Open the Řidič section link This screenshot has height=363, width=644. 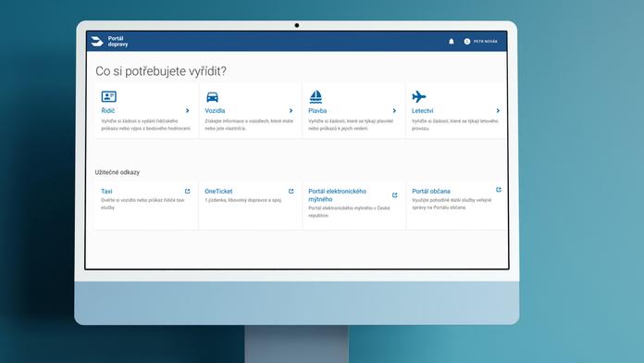click(108, 110)
